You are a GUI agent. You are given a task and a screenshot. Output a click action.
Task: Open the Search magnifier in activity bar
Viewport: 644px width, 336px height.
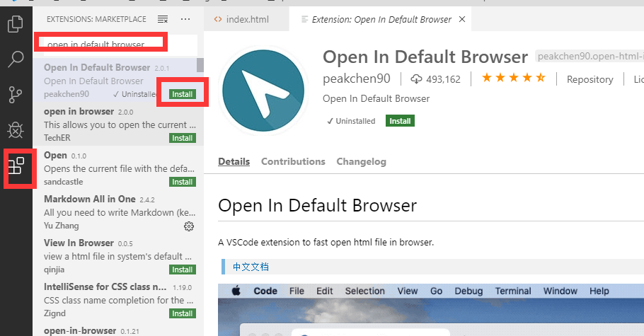coord(16,59)
